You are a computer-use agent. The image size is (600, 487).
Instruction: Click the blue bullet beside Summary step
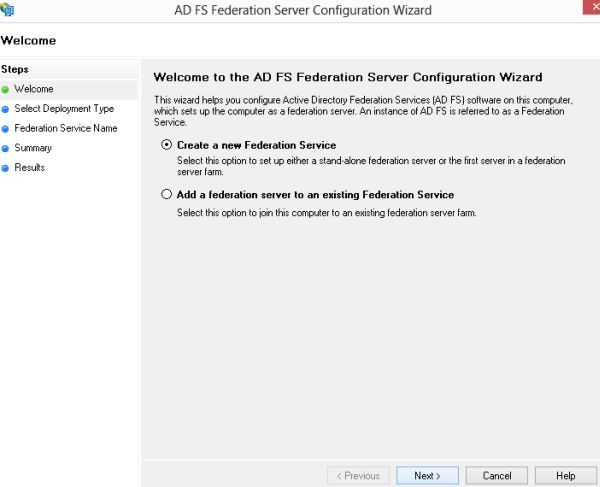point(5,148)
